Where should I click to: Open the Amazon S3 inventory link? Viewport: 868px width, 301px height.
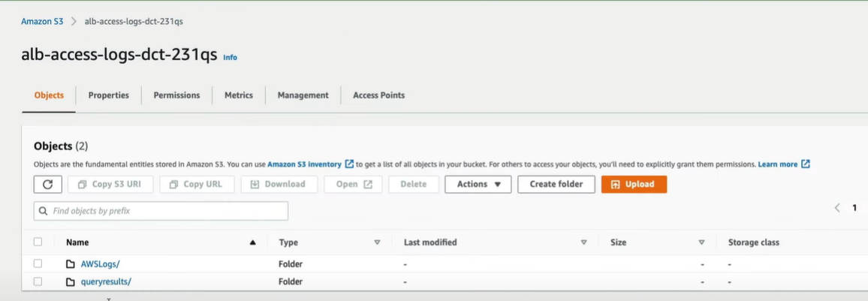(x=304, y=164)
